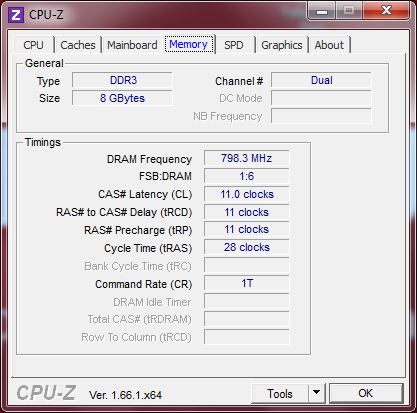The image size is (417, 413).
Task: Click the Tools button
Action: 280,394
